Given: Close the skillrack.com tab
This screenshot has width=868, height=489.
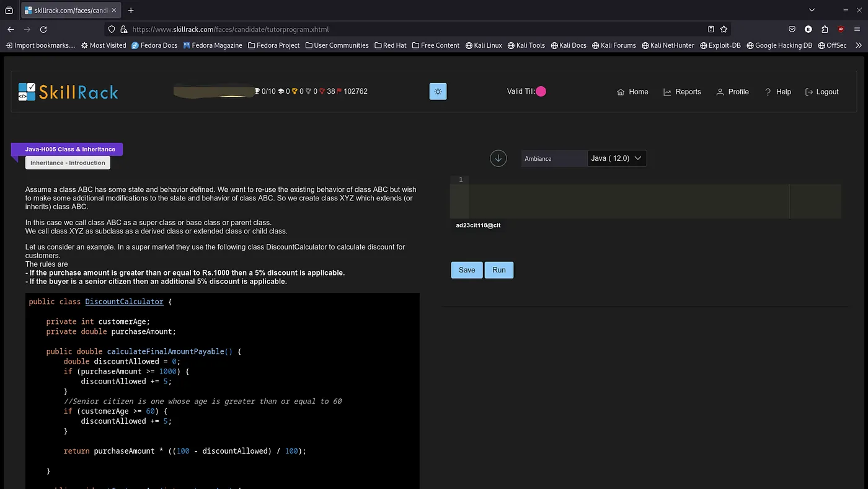Looking at the screenshot, I should [x=113, y=10].
